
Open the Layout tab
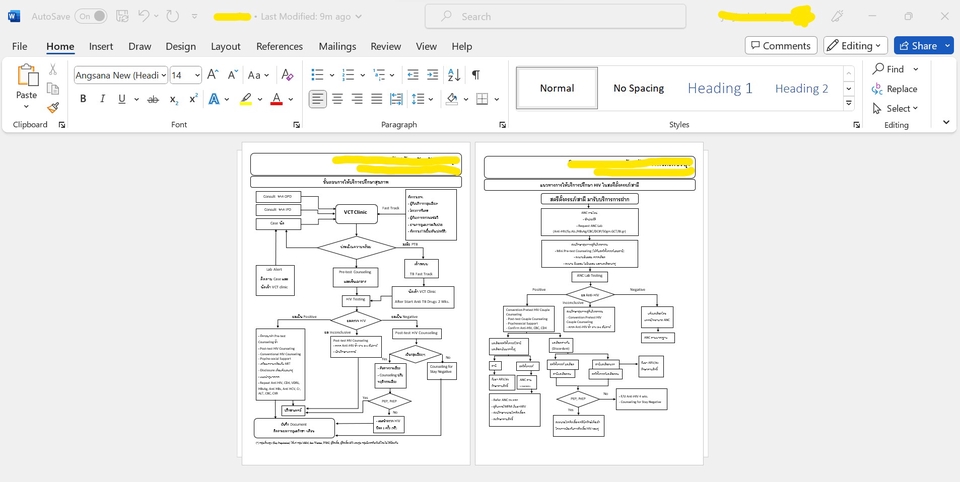point(225,46)
